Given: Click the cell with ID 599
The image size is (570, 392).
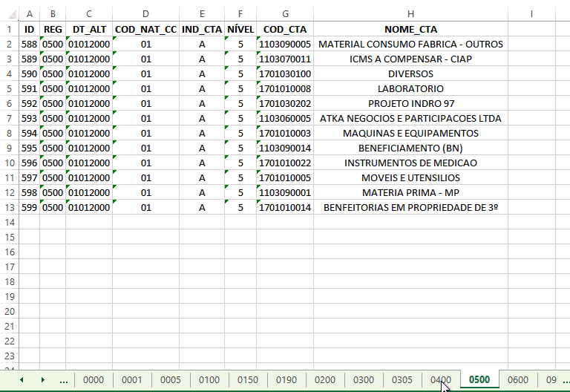Looking at the screenshot, I should (x=30, y=207).
